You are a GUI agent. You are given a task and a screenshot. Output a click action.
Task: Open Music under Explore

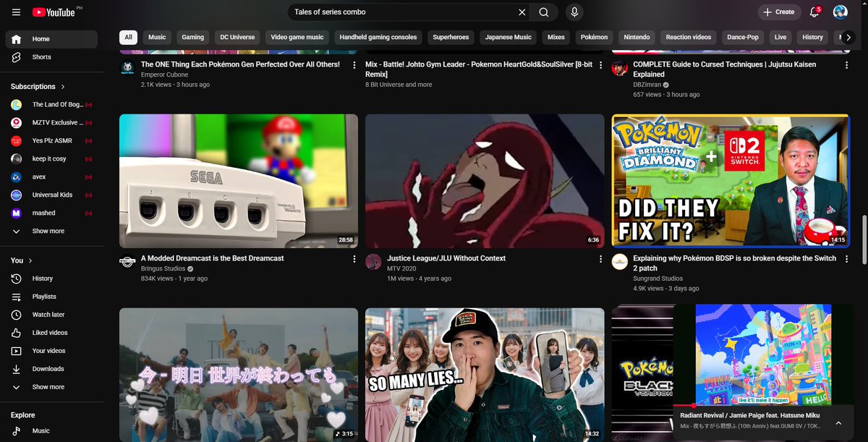coord(51,431)
